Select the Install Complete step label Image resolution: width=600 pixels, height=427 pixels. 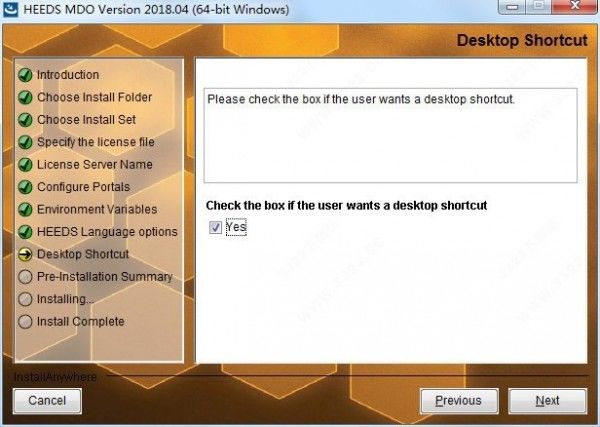click(x=80, y=321)
